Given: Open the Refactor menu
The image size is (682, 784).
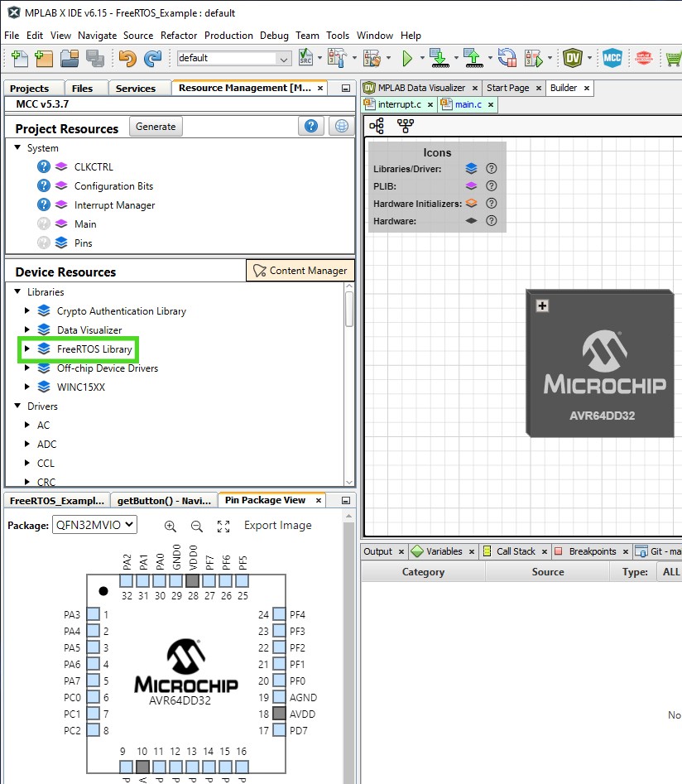Looking at the screenshot, I should pos(179,36).
